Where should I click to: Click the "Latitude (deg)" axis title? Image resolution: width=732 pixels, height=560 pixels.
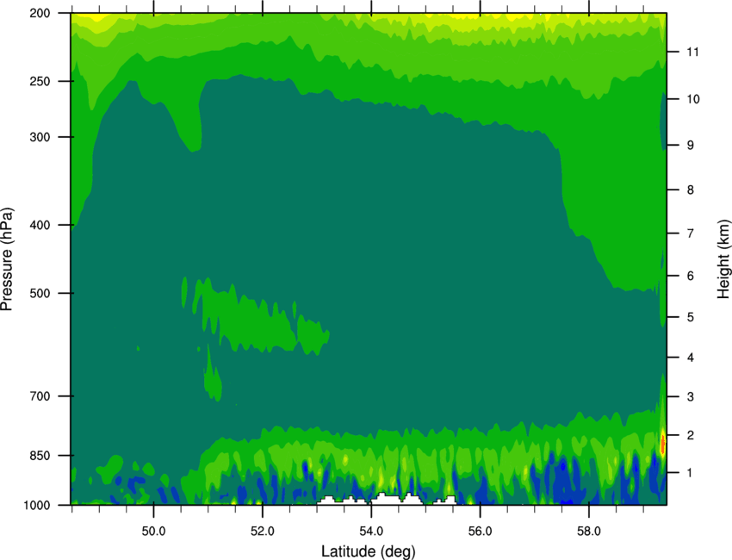point(368,551)
